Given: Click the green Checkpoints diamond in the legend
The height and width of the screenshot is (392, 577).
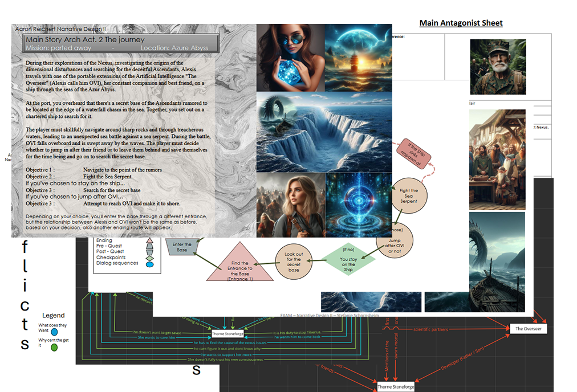Looking at the screenshot, I should (150, 258).
